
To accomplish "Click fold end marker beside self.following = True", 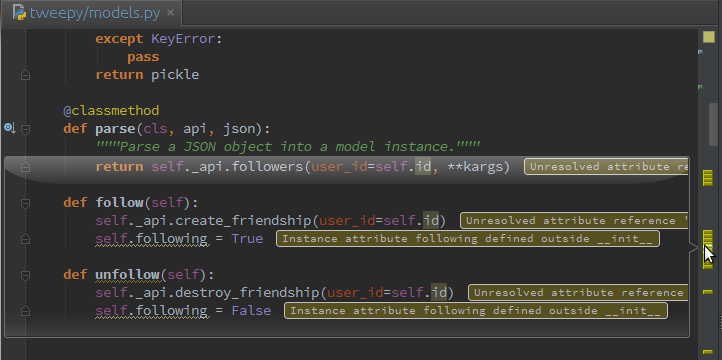I will (x=26, y=238).
